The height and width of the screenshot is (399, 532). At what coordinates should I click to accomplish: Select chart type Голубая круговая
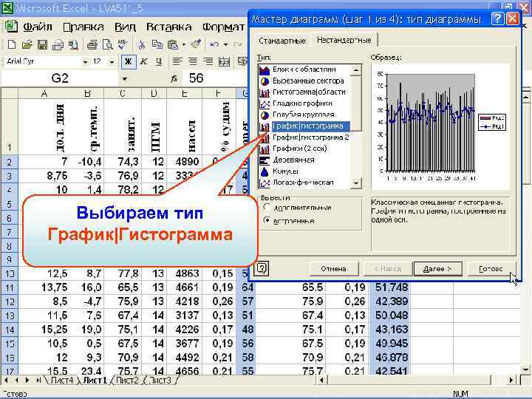pyautogui.click(x=304, y=115)
